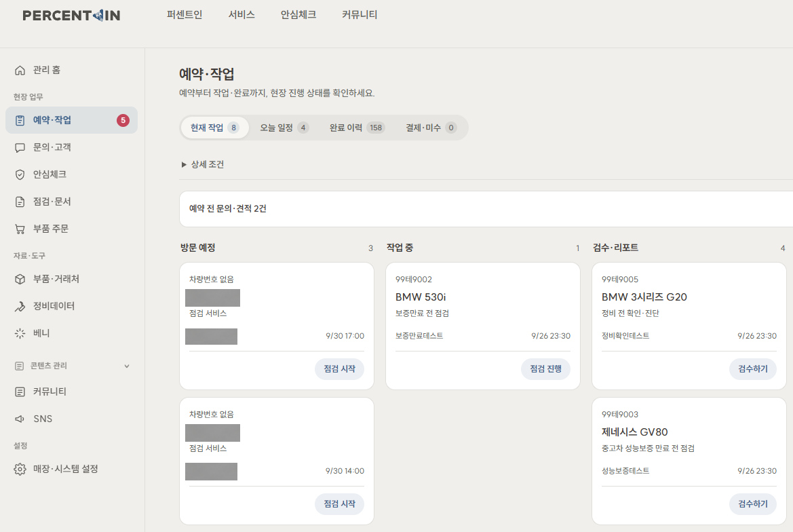
Task: Click 검수하기 on BMW 3시리즈 G20 card
Action: click(752, 368)
